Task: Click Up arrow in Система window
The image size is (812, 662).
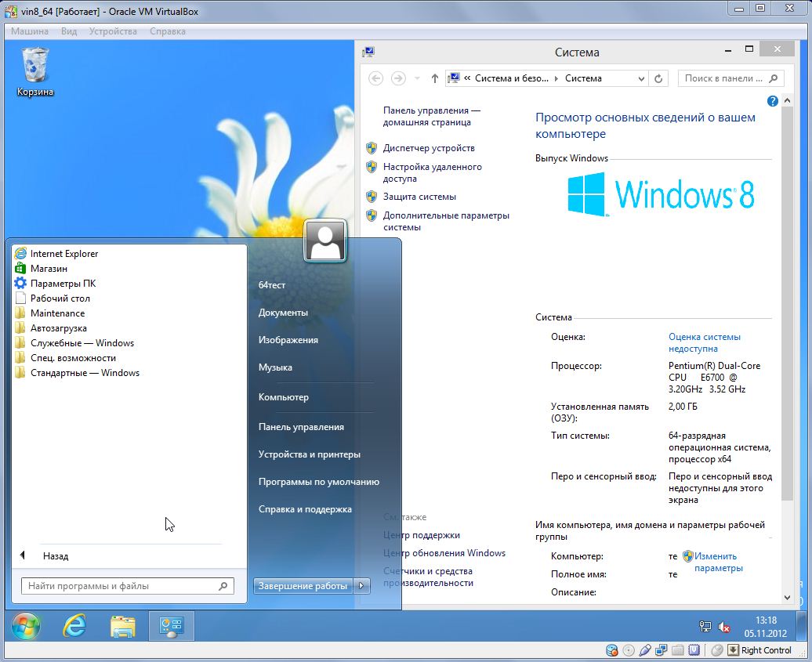Action: 434,78
